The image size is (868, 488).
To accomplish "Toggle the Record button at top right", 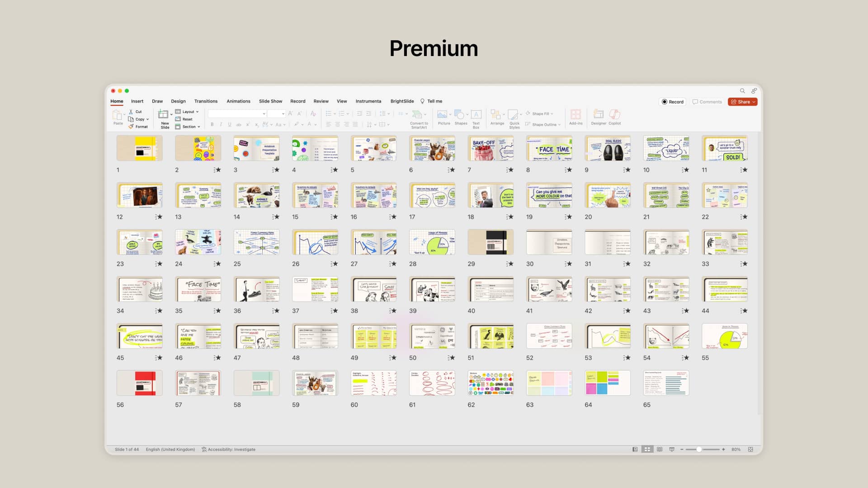I will click(x=672, y=102).
